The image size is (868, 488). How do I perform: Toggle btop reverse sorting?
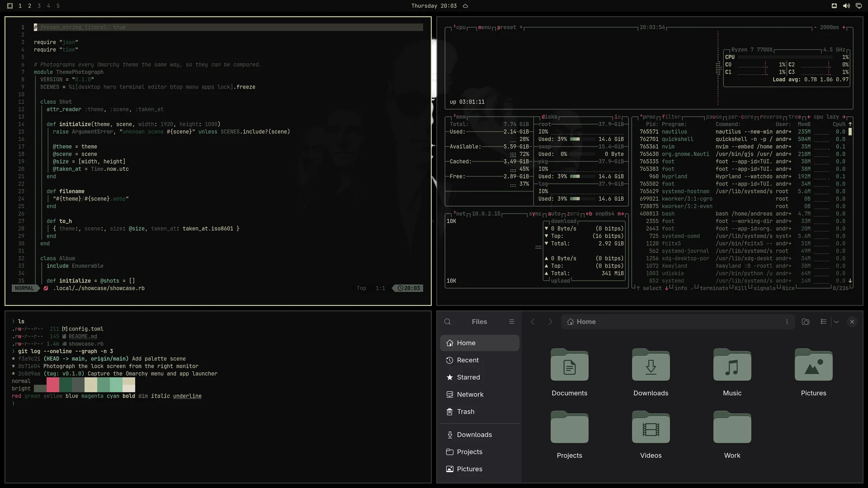click(771, 117)
